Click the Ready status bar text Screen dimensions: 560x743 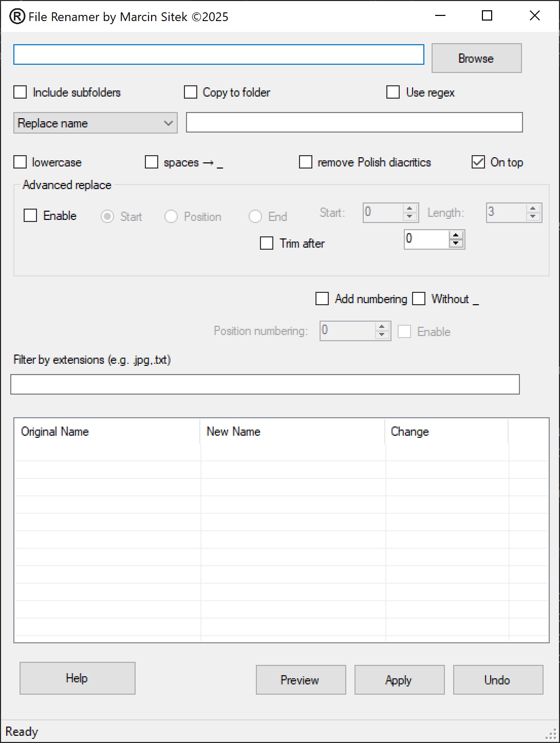click(x=22, y=731)
